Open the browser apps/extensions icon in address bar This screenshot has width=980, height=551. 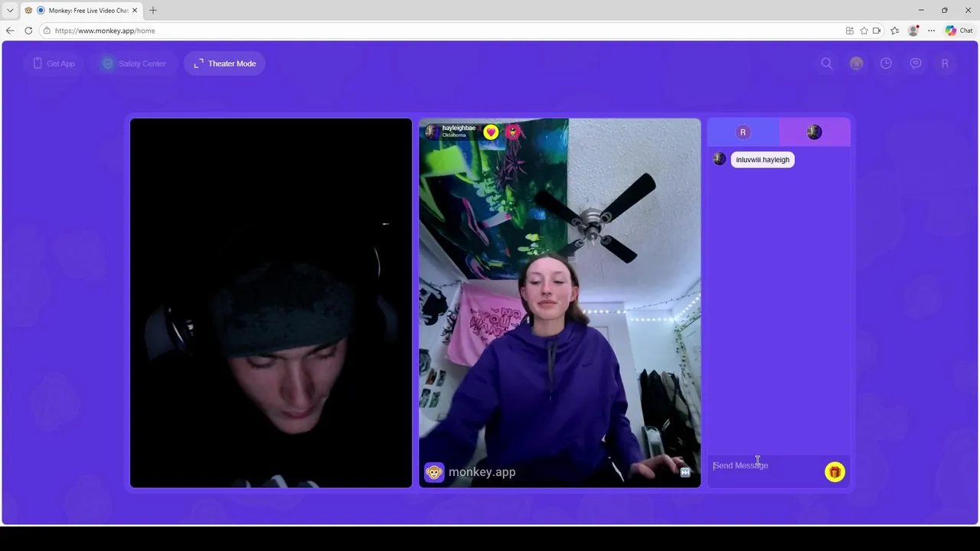coord(850,31)
